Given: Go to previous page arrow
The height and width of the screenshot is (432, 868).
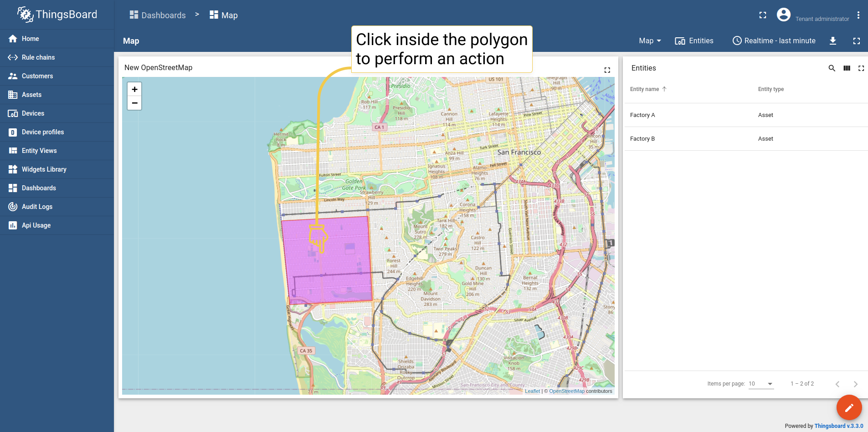Looking at the screenshot, I should [x=837, y=384].
